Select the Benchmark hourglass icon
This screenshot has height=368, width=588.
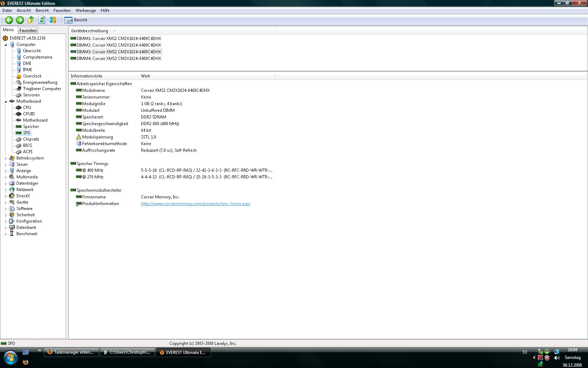[x=12, y=234]
